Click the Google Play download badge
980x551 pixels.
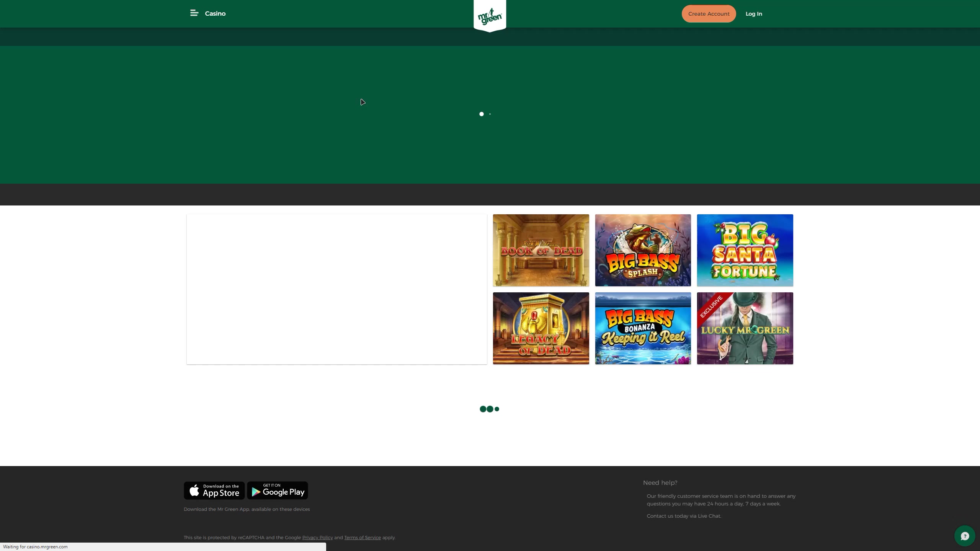pyautogui.click(x=278, y=491)
